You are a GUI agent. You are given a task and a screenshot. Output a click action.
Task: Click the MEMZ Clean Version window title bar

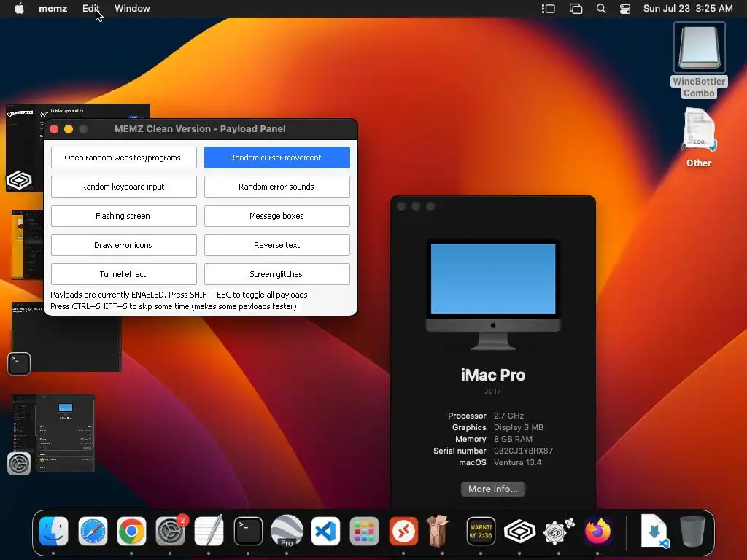pos(200,129)
